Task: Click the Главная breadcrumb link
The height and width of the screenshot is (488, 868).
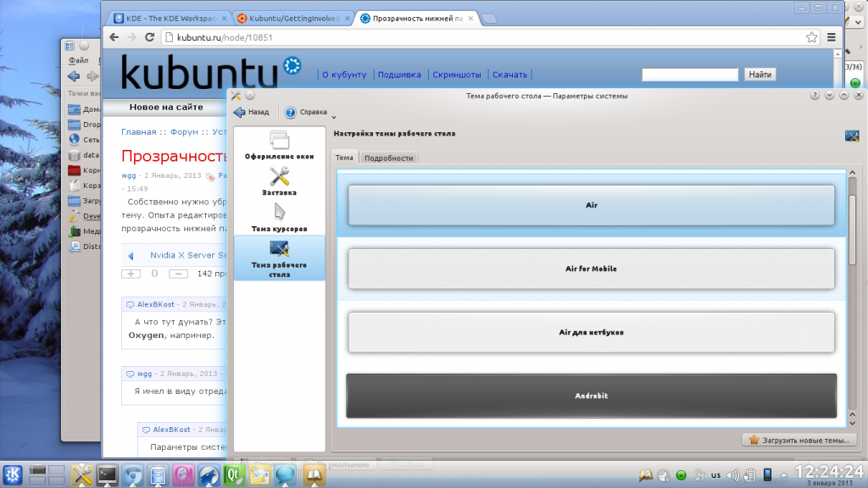Action: (139, 131)
